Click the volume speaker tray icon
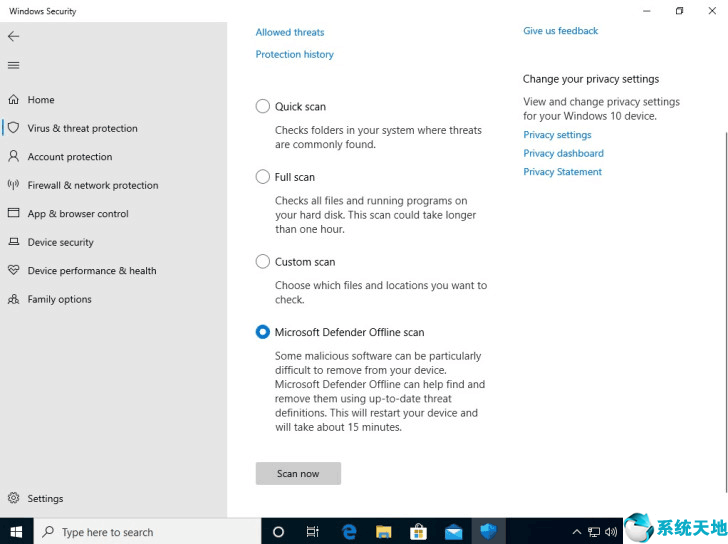This screenshot has height=544, width=728. (x=611, y=532)
